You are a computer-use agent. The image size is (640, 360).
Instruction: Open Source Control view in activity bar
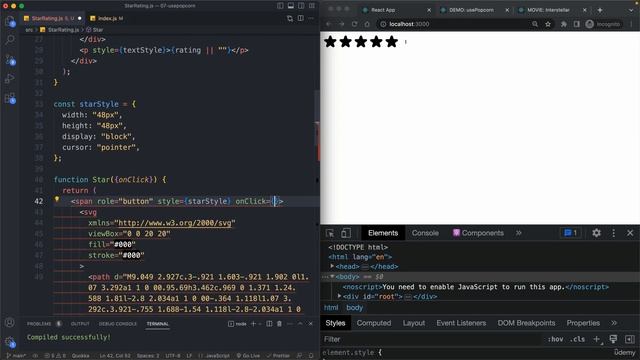(10, 60)
